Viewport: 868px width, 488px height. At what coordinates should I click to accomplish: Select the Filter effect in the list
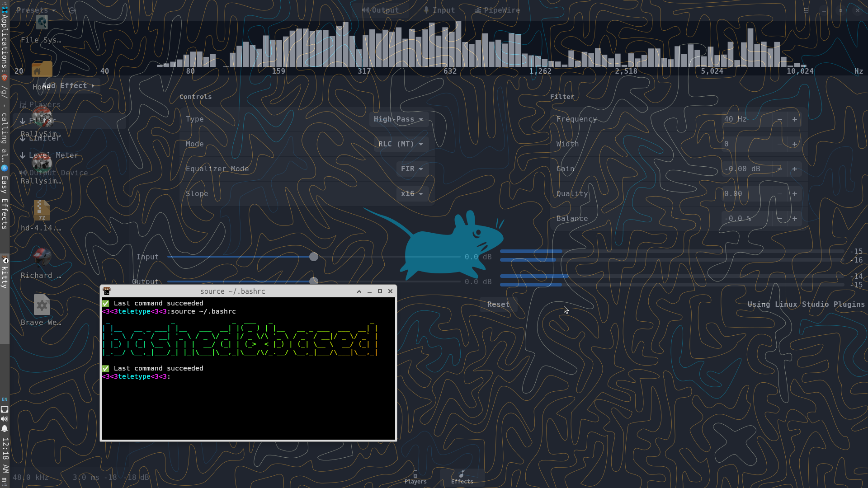(x=69, y=121)
